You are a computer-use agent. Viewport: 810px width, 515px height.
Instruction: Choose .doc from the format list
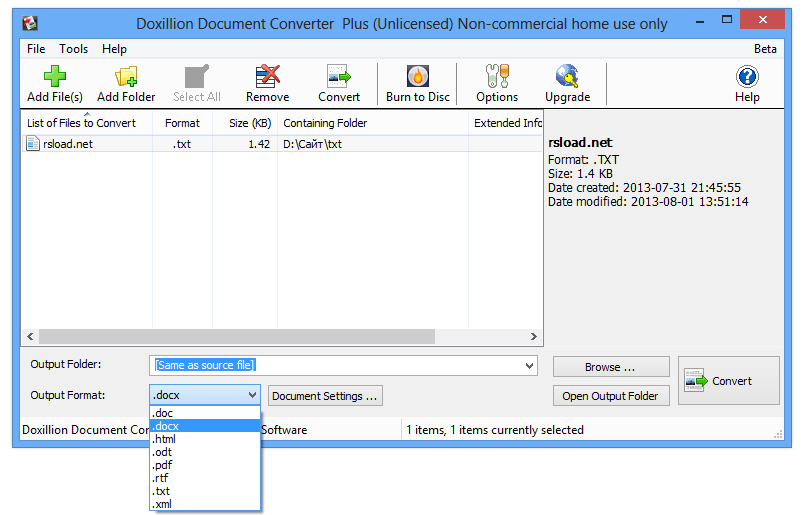[205, 413]
